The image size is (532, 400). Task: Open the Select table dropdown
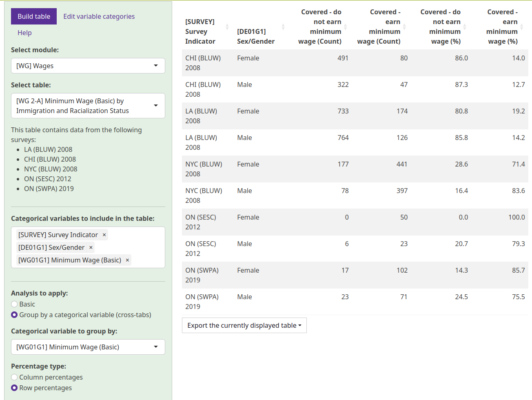(88, 106)
